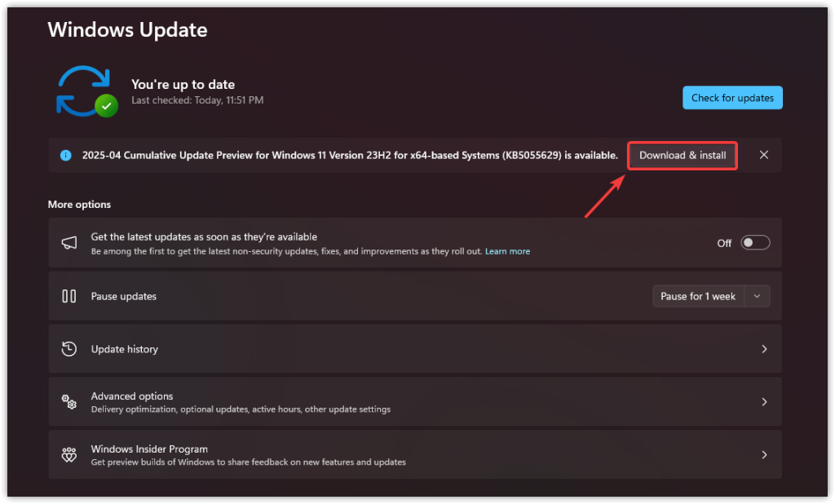The image size is (835, 504).
Task: Open the Learn more link
Action: (x=507, y=251)
